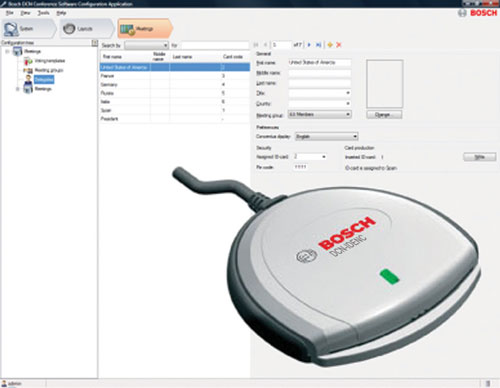Screen dimensions: 500x388
Task: Click the admin user status icon
Action: (4, 383)
